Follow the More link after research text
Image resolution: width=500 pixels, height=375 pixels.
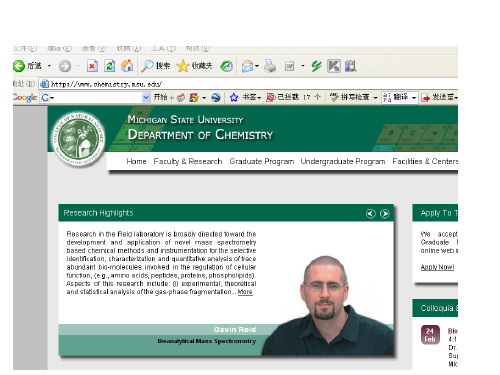pyautogui.click(x=245, y=292)
